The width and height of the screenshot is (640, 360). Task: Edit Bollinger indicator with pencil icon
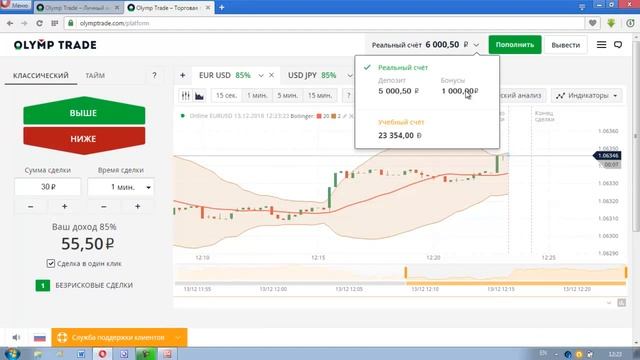pos(345,116)
